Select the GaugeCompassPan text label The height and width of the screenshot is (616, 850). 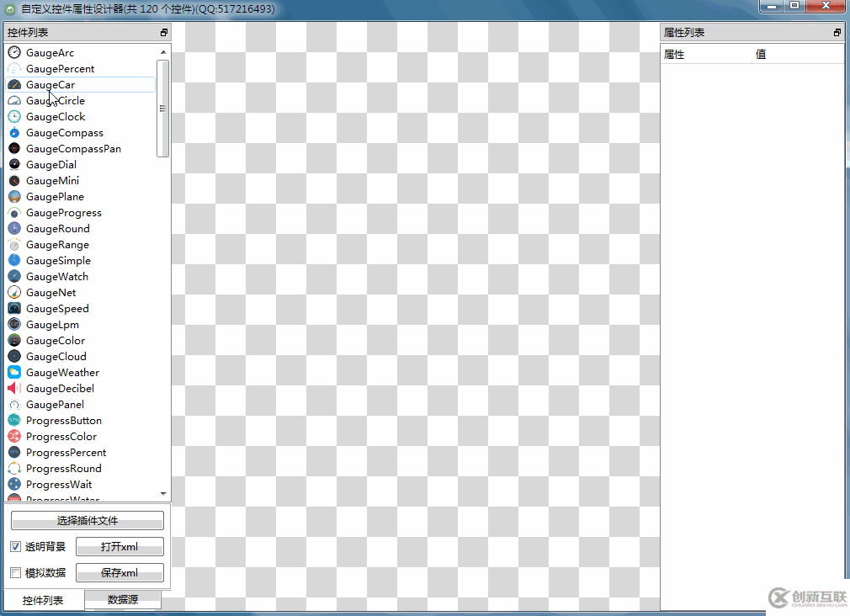(73, 149)
